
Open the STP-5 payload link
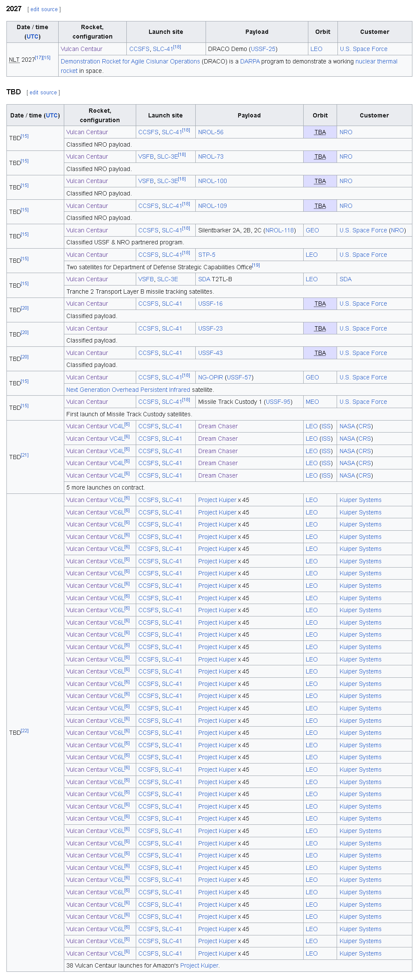click(207, 255)
